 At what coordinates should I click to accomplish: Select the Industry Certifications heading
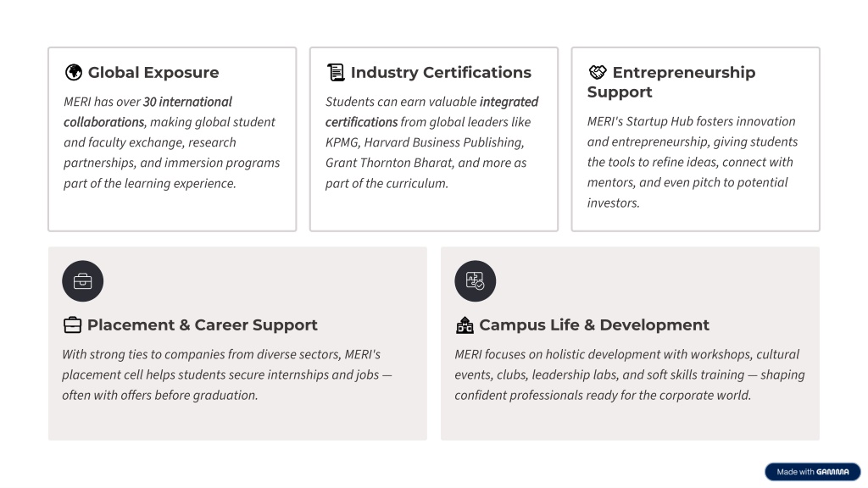click(x=441, y=73)
